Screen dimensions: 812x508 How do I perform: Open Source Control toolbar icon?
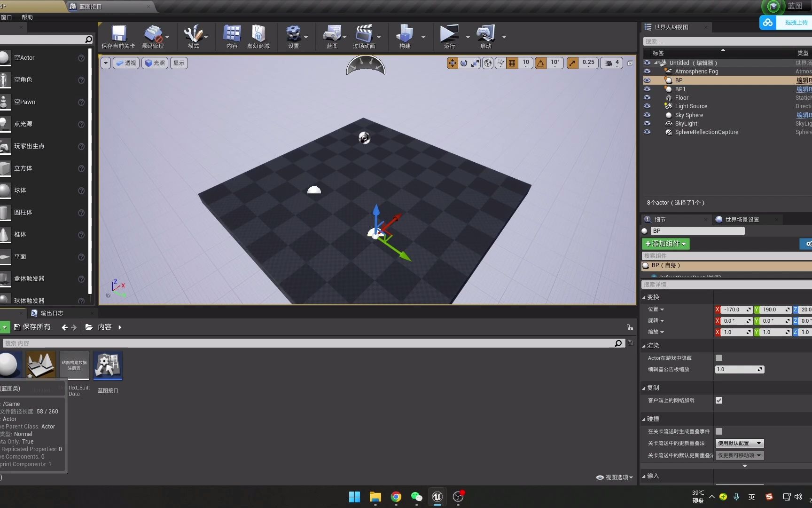click(x=152, y=37)
